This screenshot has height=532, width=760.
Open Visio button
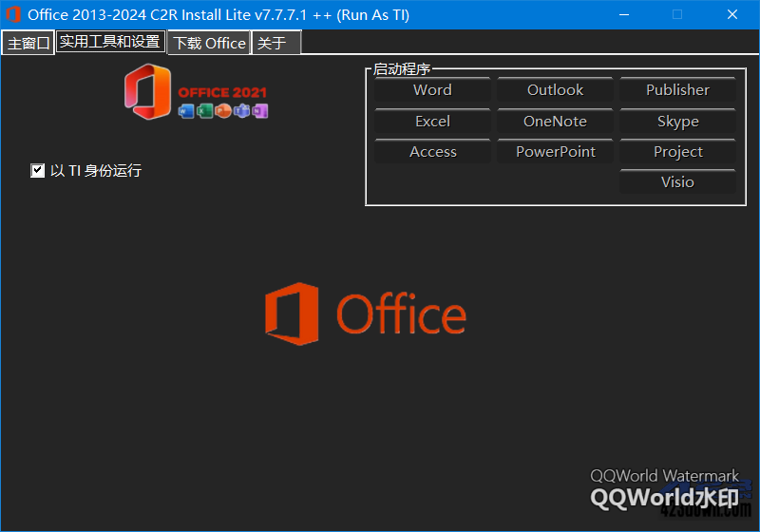[677, 181]
